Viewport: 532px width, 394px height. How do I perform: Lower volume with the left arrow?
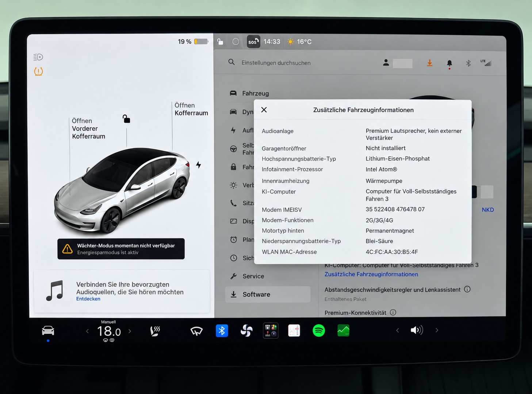tap(398, 330)
